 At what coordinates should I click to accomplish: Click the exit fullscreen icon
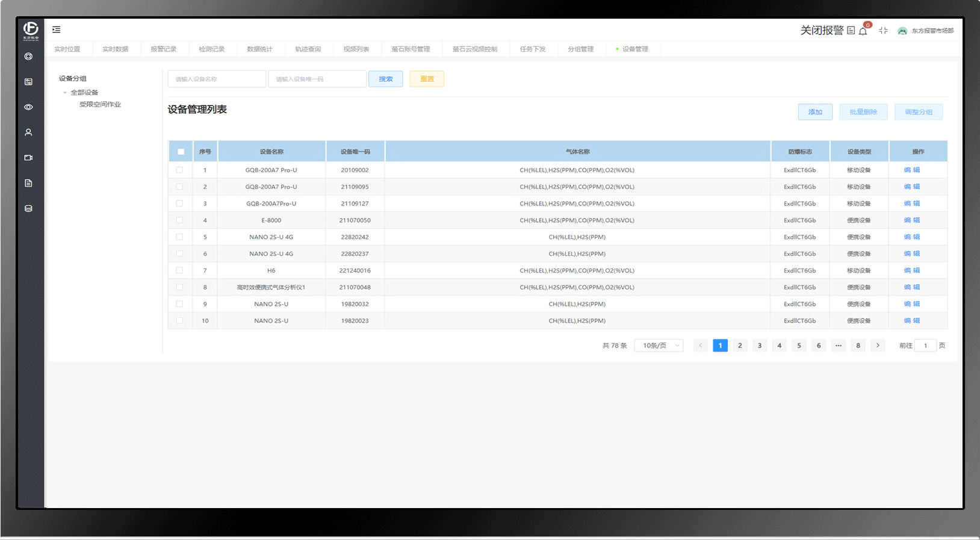point(883,31)
